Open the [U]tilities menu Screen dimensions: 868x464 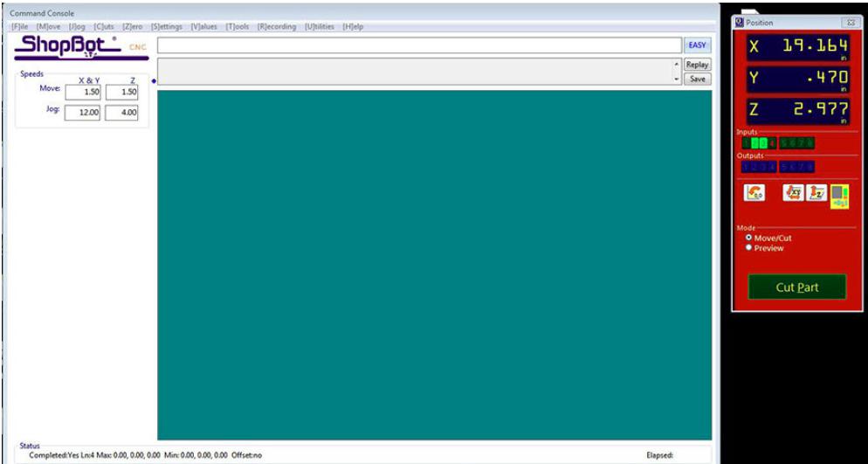click(x=320, y=26)
